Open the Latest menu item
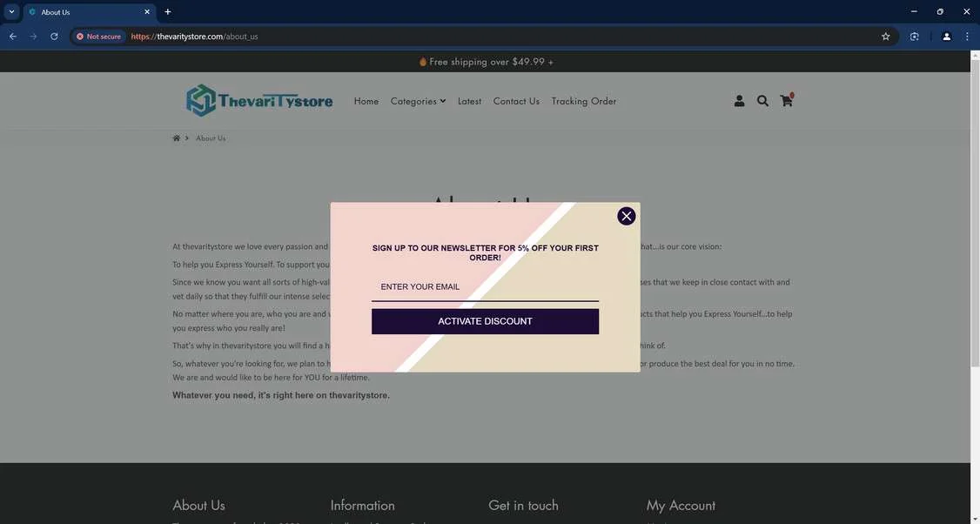Image resolution: width=980 pixels, height=524 pixels. [469, 101]
